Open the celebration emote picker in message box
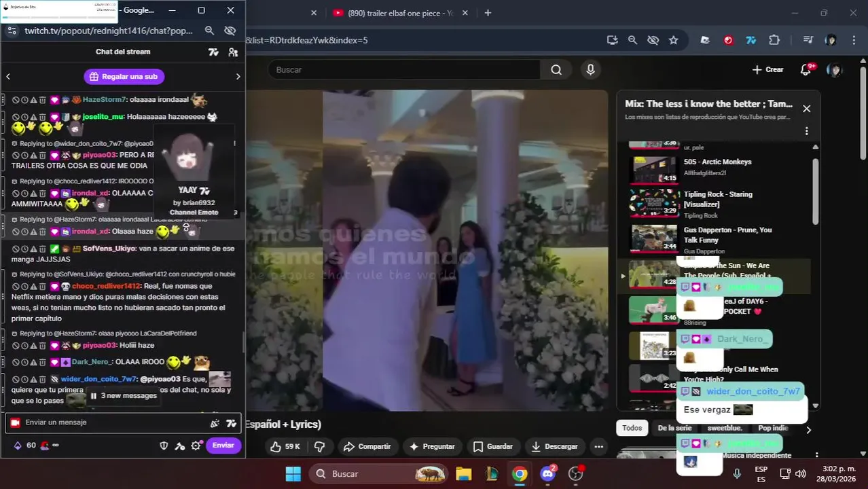The image size is (868, 489). tap(215, 423)
